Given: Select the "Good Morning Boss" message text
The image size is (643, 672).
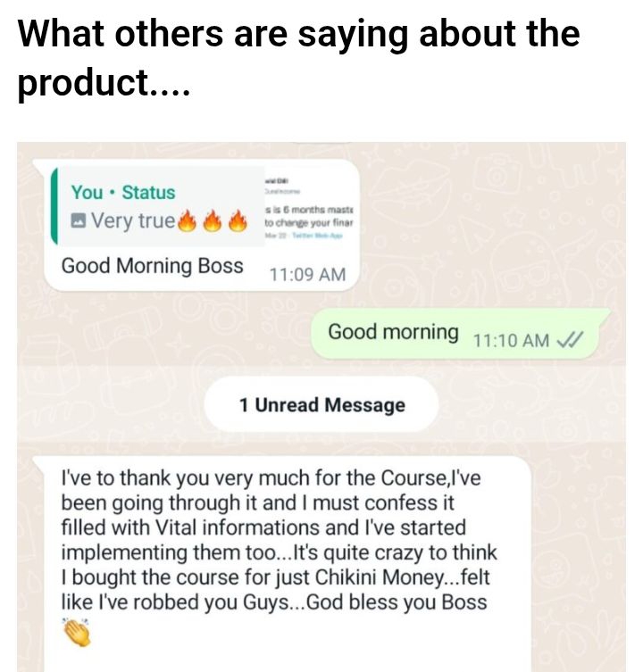Looking at the screenshot, I should pyautogui.click(x=153, y=265).
